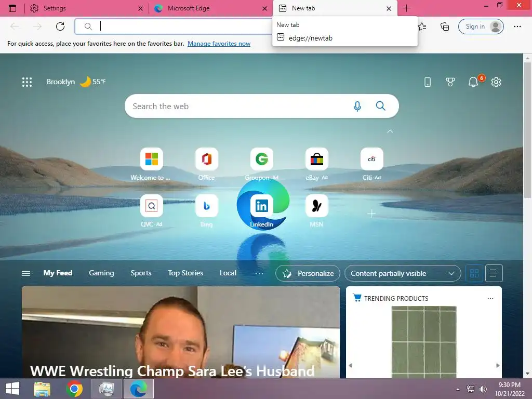Open the tab actions menu icon
Screen dimensions: 532x399
pos(12,8)
